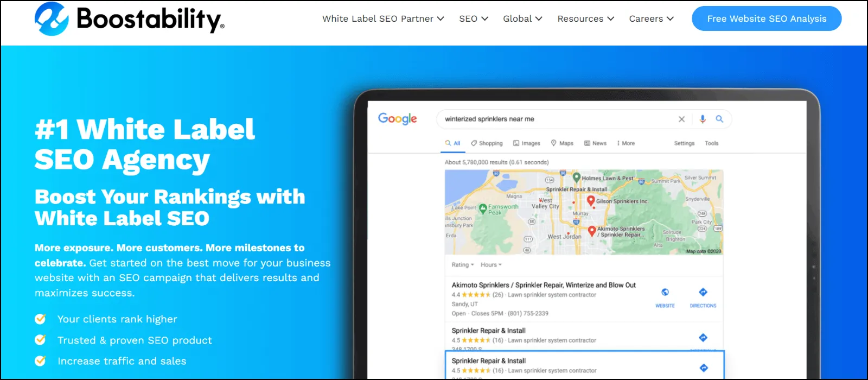
Task: Click the chevron beside Careers
Action: click(671, 18)
